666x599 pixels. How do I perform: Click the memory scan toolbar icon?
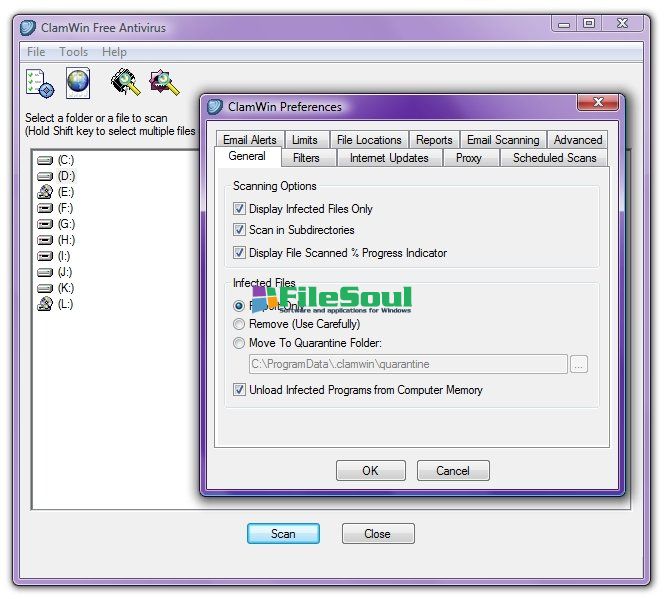pos(125,83)
